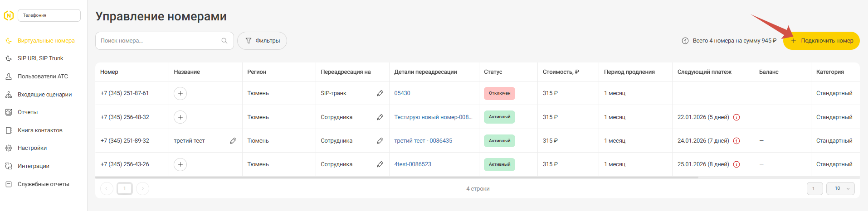
Task: Open the Фильтры button
Action: (x=262, y=41)
